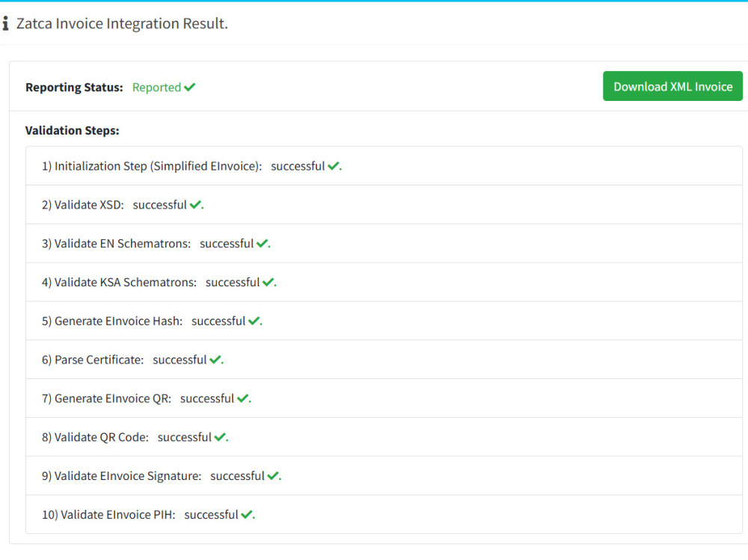Select the checkmark on Validate EInvoice PIH row
This screenshot has width=748, height=560.
click(248, 514)
